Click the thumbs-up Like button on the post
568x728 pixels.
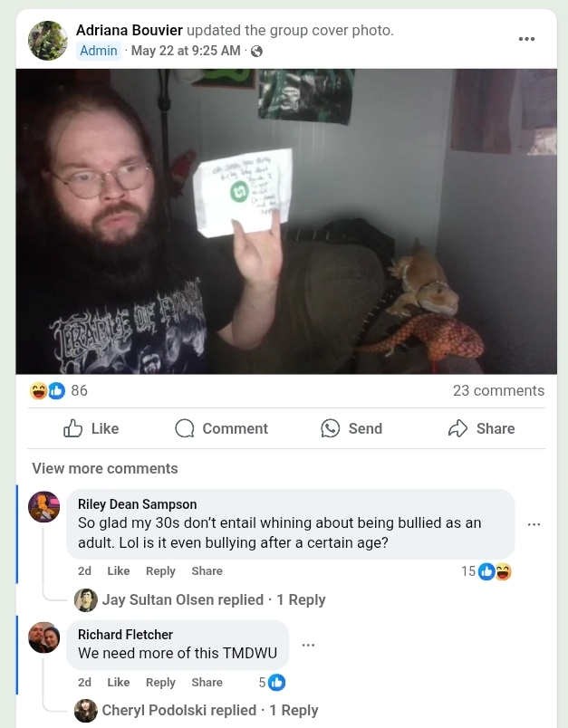pos(91,428)
